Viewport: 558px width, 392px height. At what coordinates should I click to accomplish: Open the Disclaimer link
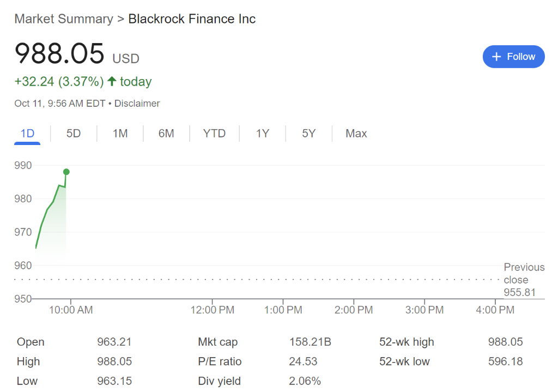[137, 104]
